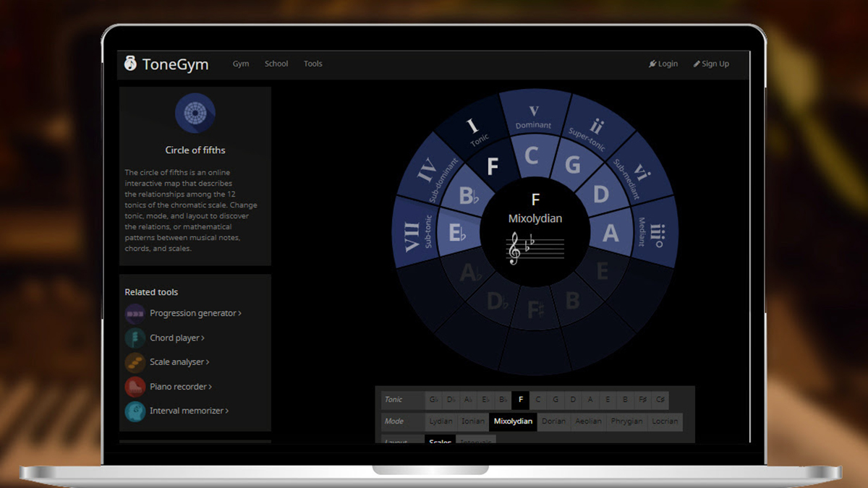Click the Interval memorizer blue head icon
Image resolution: width=868 pixels, height=488 pixels.
click(x=135, y=411)
